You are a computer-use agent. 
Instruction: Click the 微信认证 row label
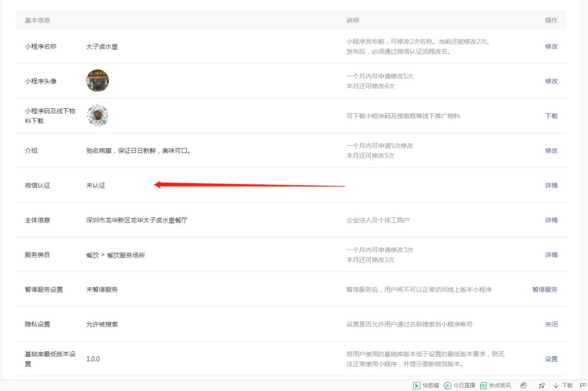click(37, 185)
